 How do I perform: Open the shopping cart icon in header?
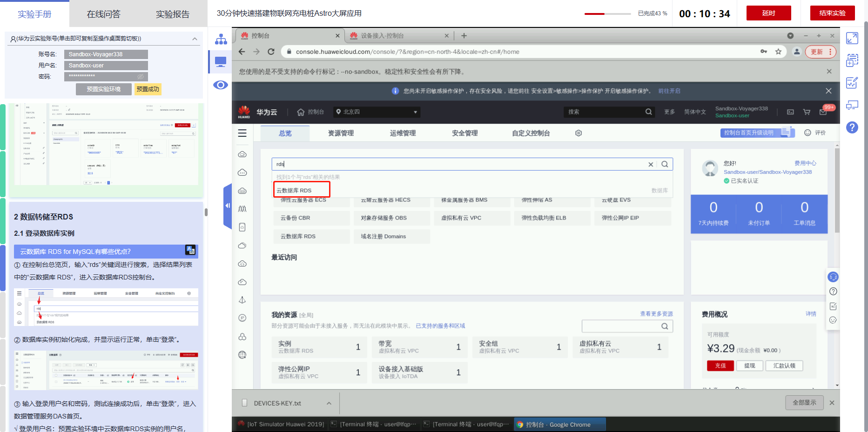(x=807, y=112)
